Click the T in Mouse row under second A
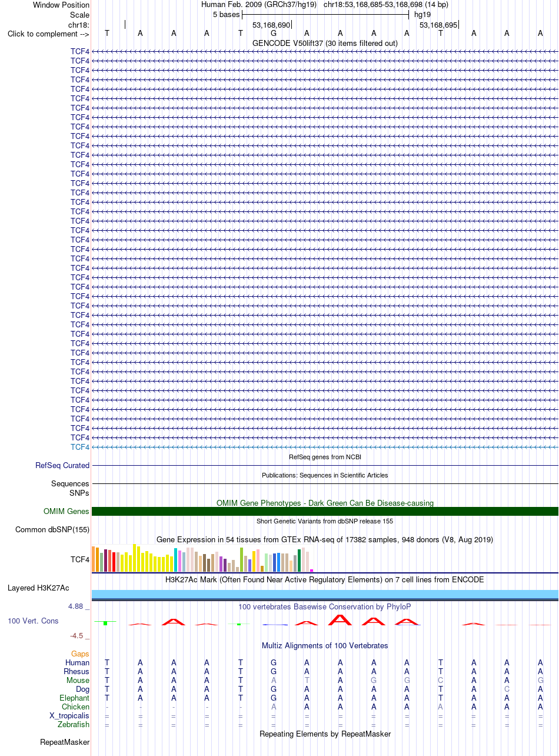This screenshot has width=559, height=756. coord(307,680)
